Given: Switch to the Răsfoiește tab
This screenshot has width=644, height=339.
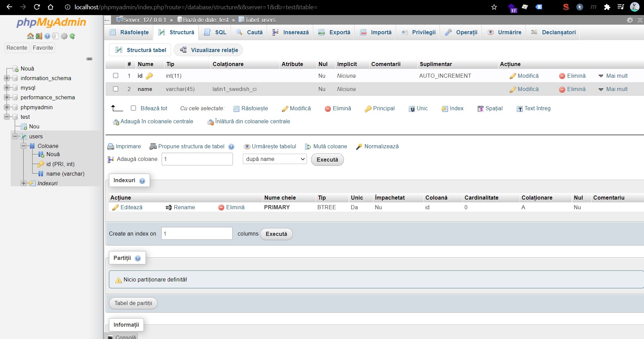Looking at the screenshot, I should pyautogui.click(x=129, y=32).
